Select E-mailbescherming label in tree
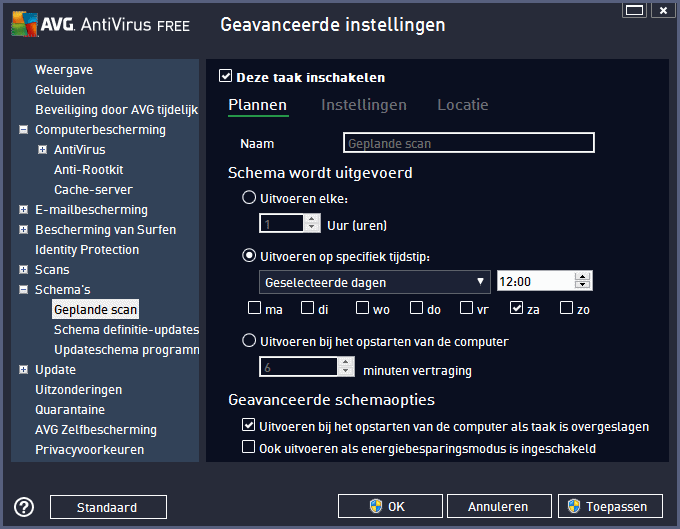Screen dimensions: 680x529 coord(91,210)
